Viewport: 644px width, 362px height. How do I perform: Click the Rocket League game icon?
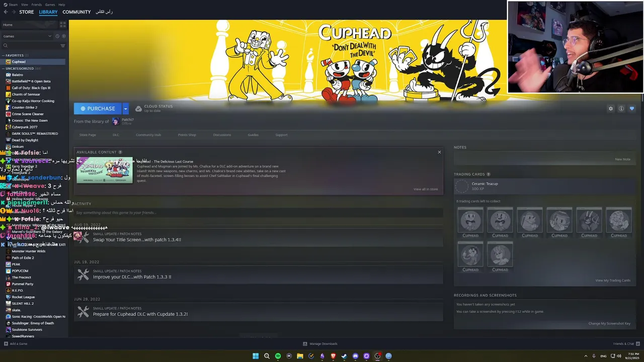click(x=8, y=297)
